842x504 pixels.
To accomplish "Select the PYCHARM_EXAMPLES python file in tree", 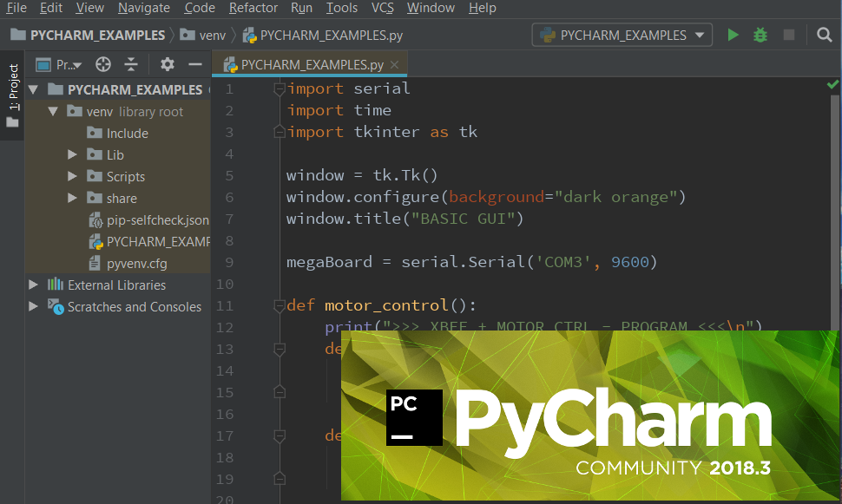I will coord(117,241).
